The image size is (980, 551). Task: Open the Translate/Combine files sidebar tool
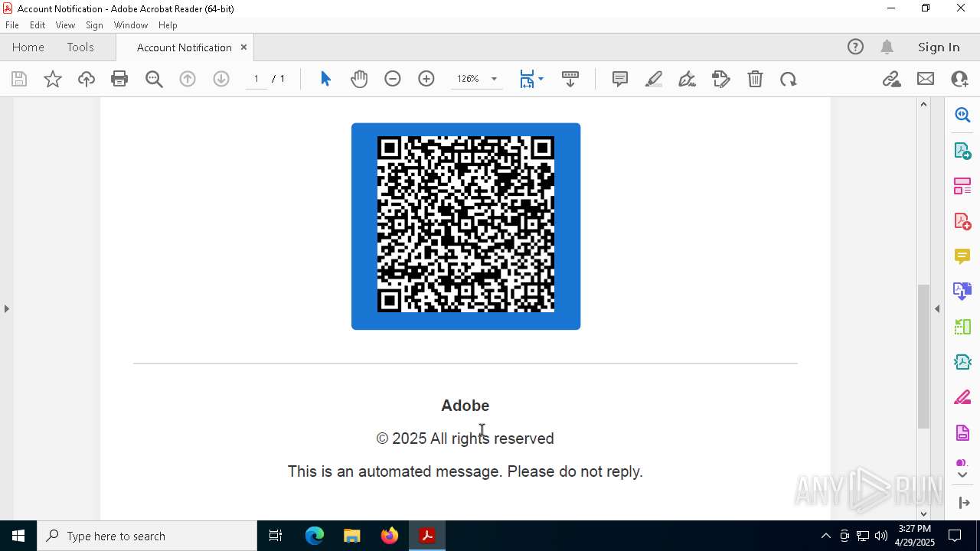coord(962,291)
